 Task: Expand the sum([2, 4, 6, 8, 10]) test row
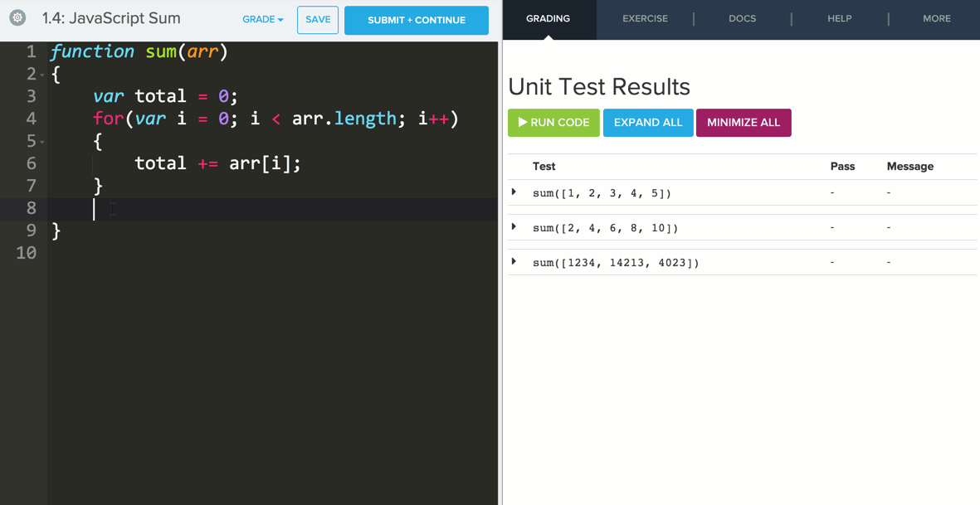tap(514, 227)
